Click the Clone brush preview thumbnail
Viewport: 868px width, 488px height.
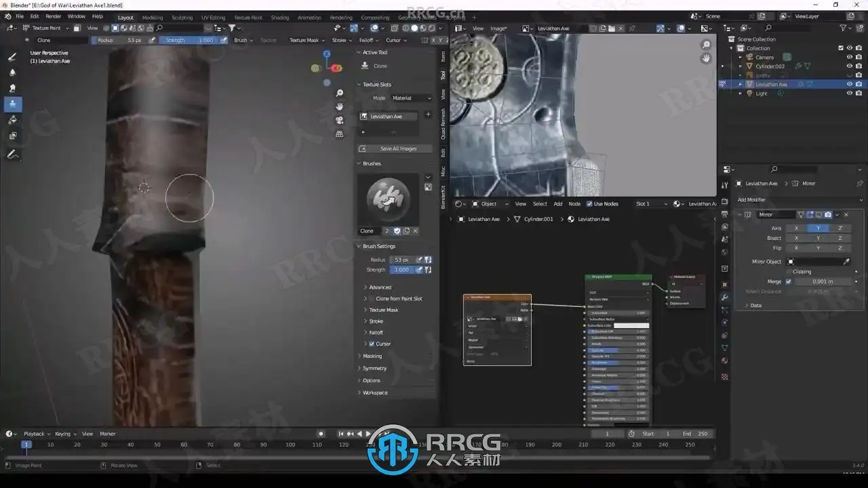click(x=388, y=199)
